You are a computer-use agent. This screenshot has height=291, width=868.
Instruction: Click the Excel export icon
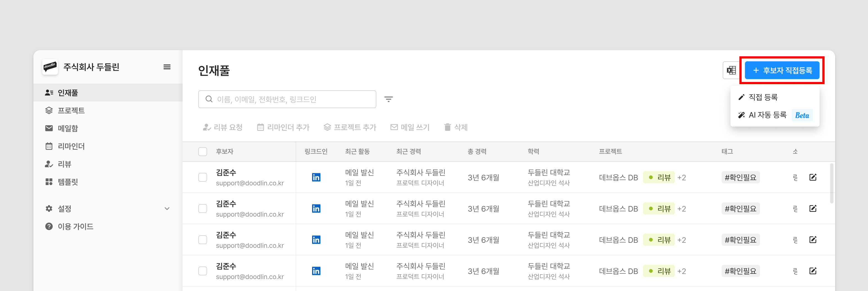pyautogui.click(x=731, y=71)
